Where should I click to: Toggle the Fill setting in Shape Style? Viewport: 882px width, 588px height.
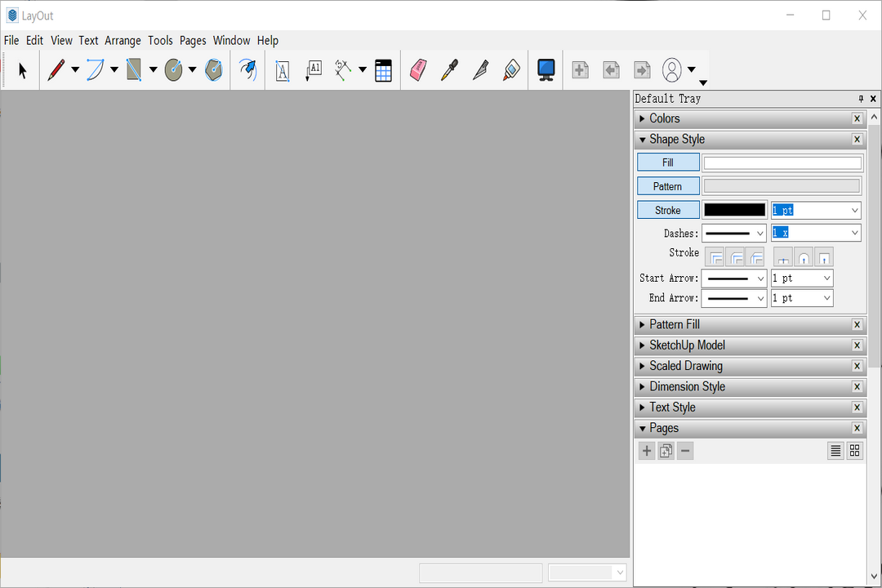click(667, 162)
